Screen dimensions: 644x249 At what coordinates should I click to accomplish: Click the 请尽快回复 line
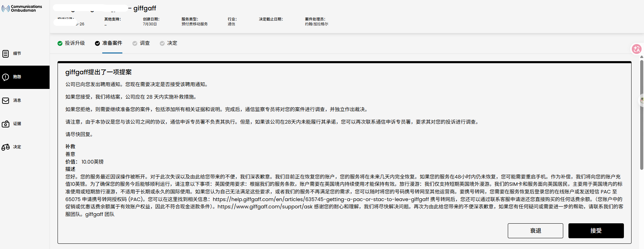pyautogui.click(x=79, y=134)
